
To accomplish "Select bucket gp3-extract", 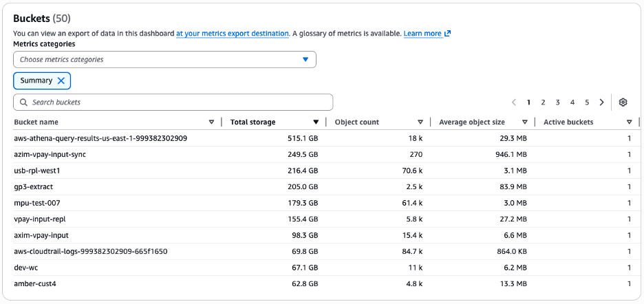I will pos(34,187).
